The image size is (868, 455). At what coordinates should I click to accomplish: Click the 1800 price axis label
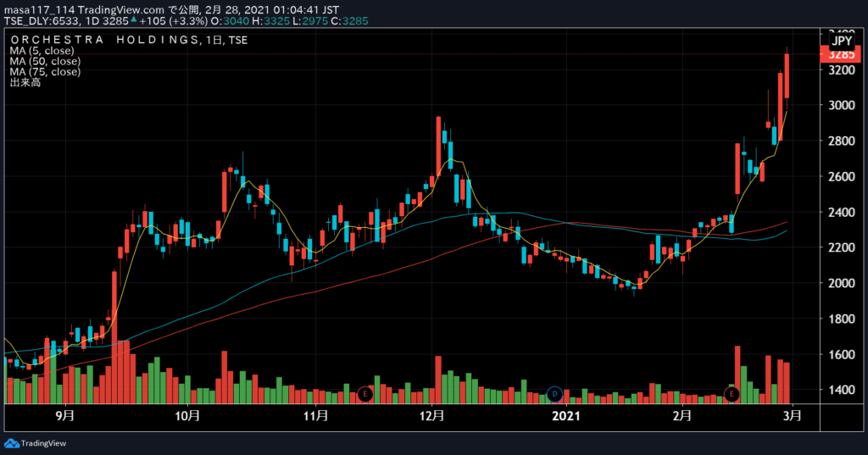tap(842, 319)
